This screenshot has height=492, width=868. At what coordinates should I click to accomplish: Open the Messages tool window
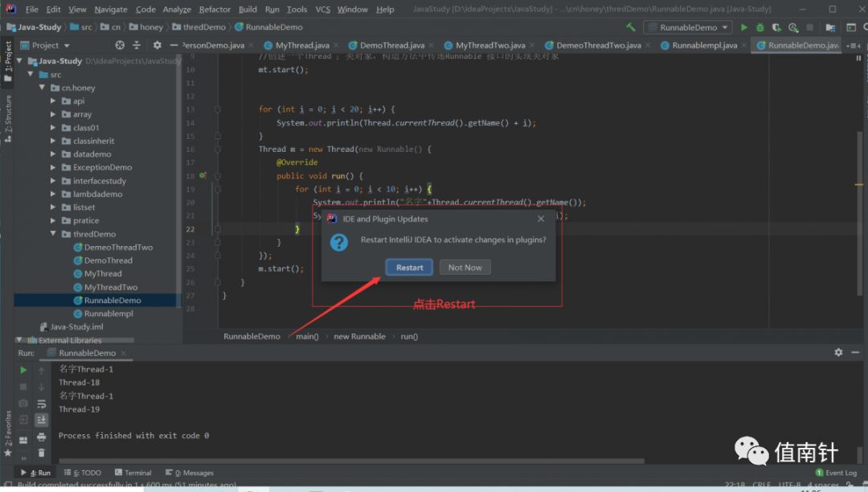pyautogui.click(x=190, y=473)
